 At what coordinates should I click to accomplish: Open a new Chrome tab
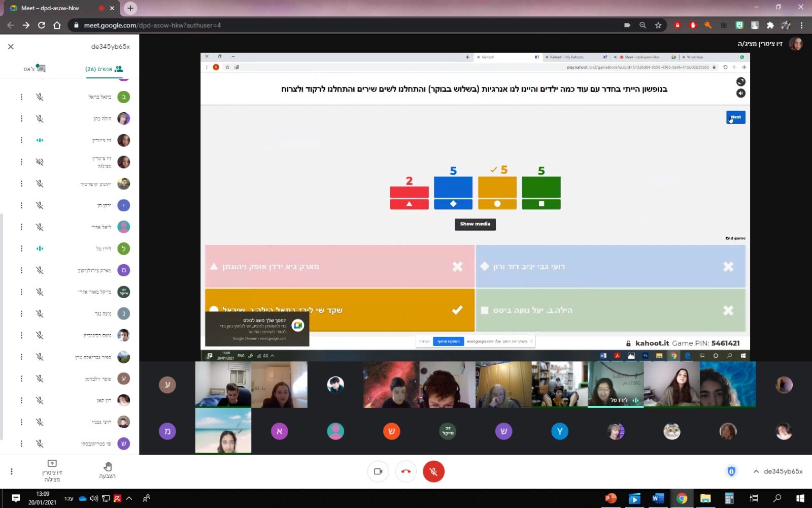[130, 8]
